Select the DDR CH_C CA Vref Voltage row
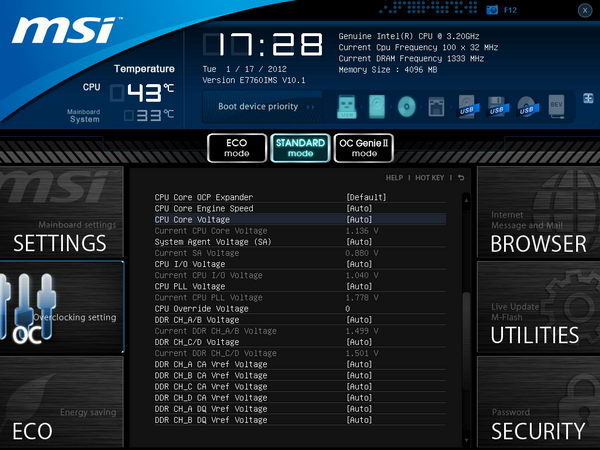Viewport: 600px width, 450px height. point(300,386)
